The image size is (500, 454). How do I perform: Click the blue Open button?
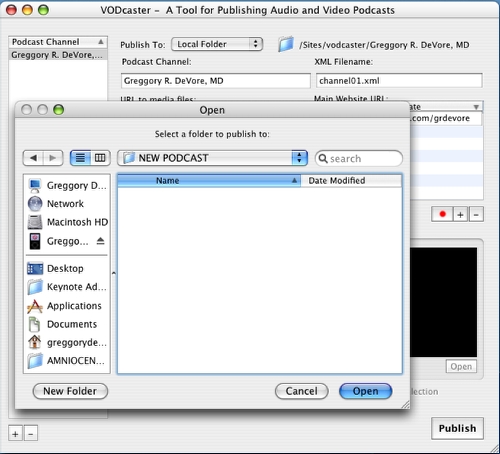(366, 391)
